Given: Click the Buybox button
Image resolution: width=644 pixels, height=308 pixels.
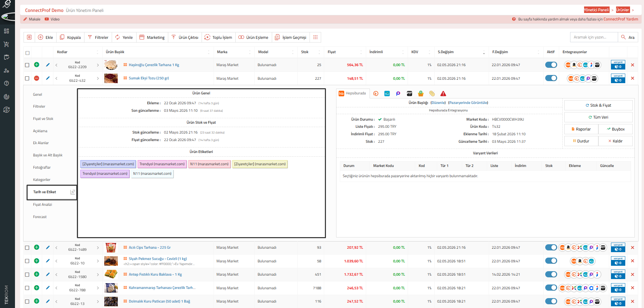Looking at the screenshot, I should [x=616, y=129].
